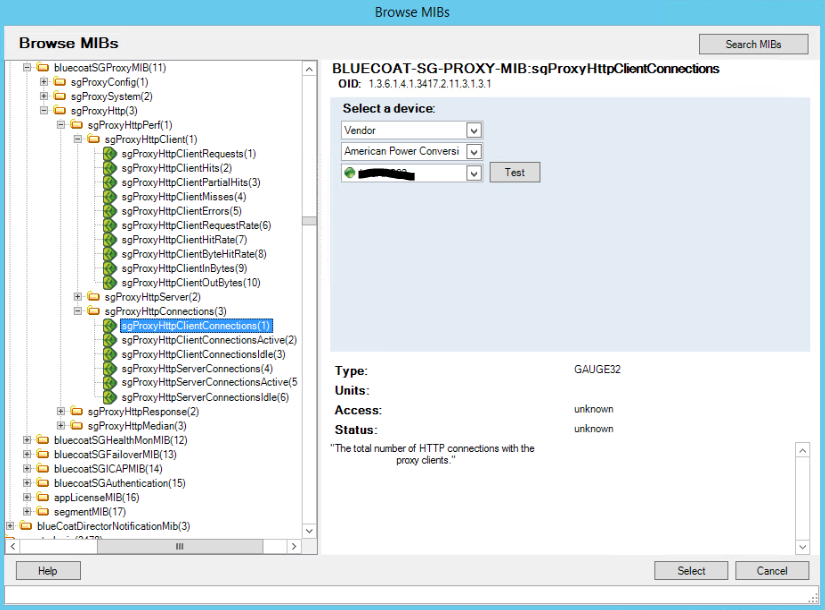
Task: Select bluecoatSGICAPMIB(14) tree item
Action: click(108, 468)
